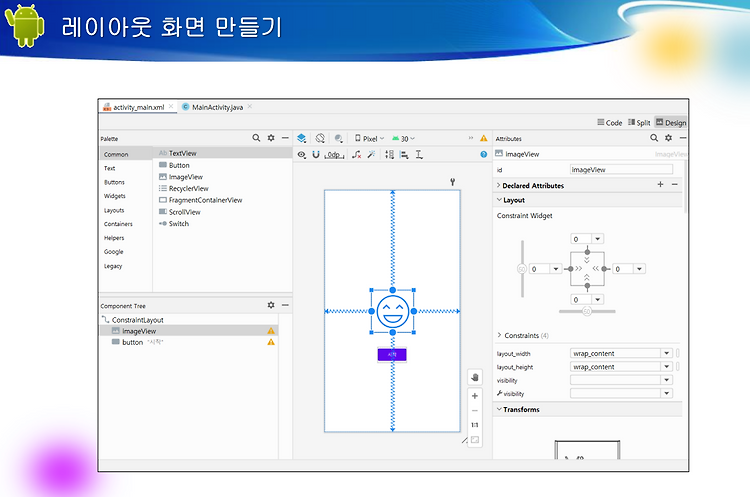Search attributes magnifier icon
This screenshot has width=750, height=497.
tap(654, 138)
